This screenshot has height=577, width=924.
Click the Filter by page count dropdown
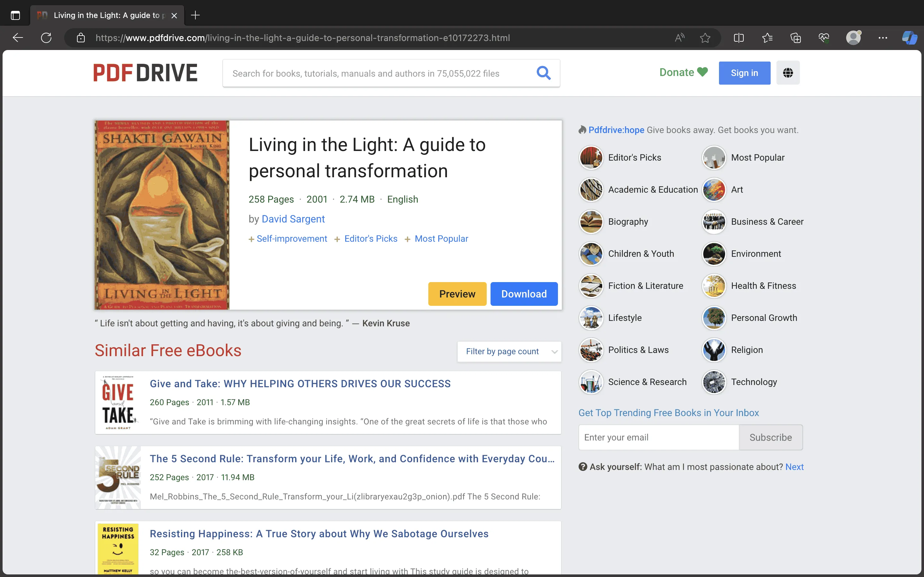click(x=509, y=350)
